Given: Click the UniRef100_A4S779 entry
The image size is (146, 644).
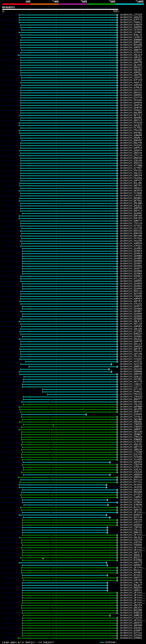Looking at the screenshot, I should [x=131, y=382].
